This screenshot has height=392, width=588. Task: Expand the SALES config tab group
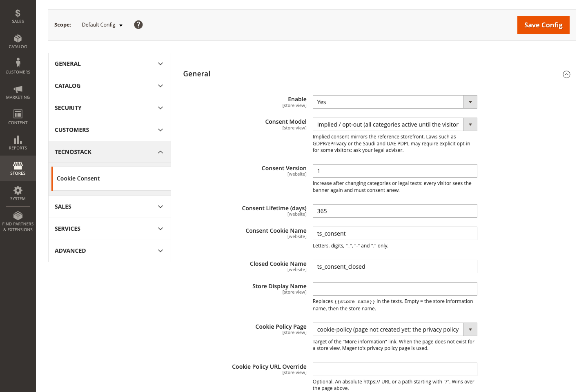(109, 207)
